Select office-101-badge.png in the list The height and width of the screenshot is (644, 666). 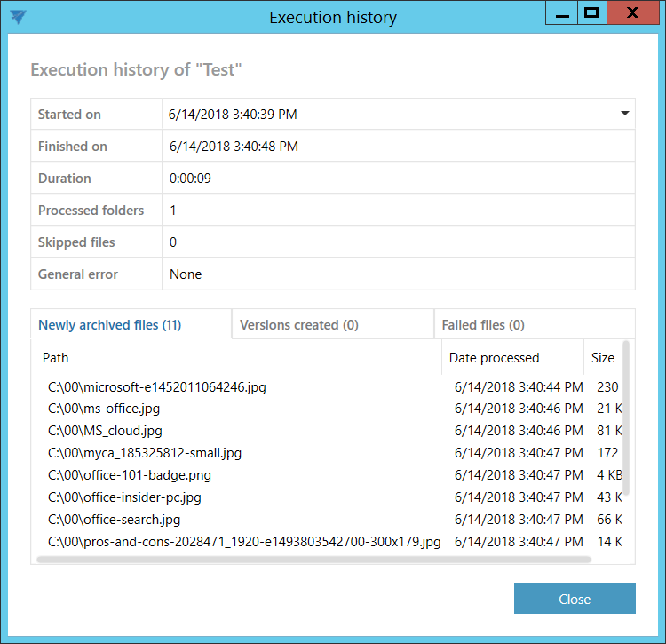click(x=130, y=475)
